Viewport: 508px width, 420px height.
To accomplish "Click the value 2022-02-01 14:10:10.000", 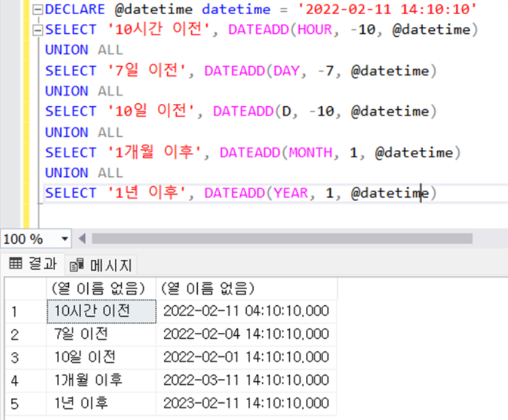I will (x=246, y=357).
